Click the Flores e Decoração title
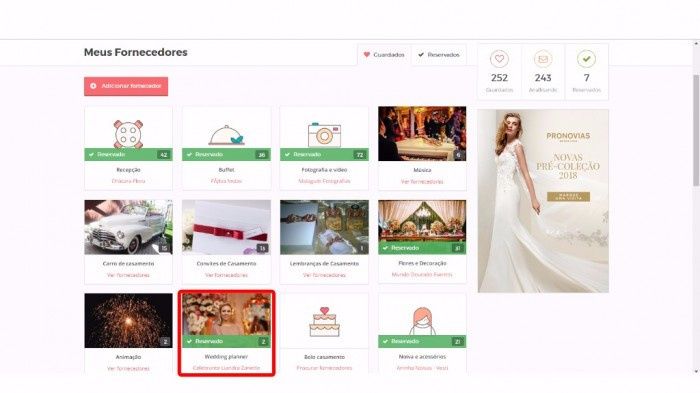 [422, 263]
